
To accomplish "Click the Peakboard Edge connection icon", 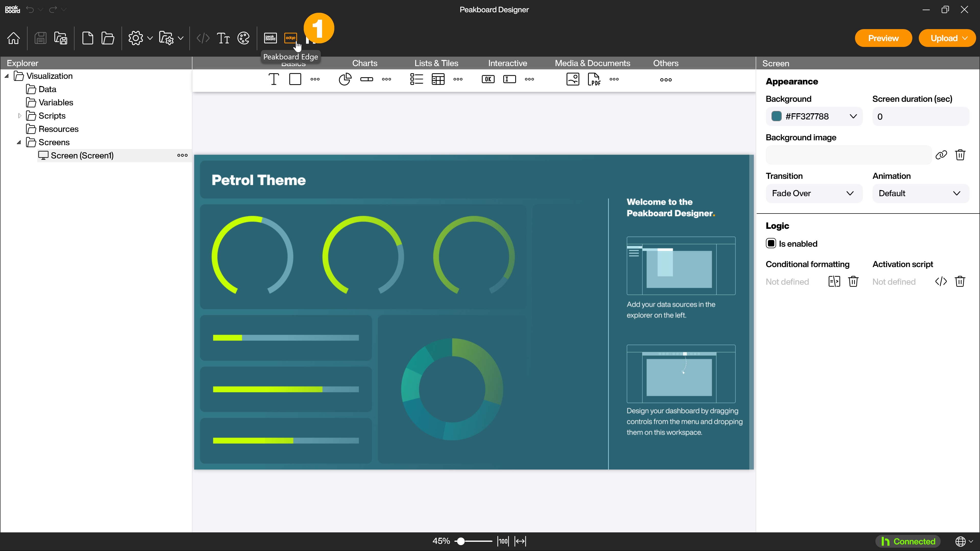I will pos(291,38).
